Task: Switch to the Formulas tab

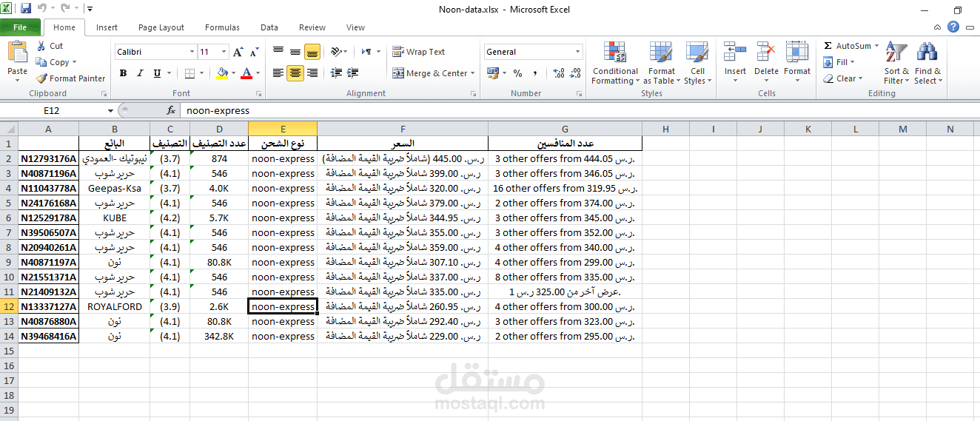Action: [222, 27]
